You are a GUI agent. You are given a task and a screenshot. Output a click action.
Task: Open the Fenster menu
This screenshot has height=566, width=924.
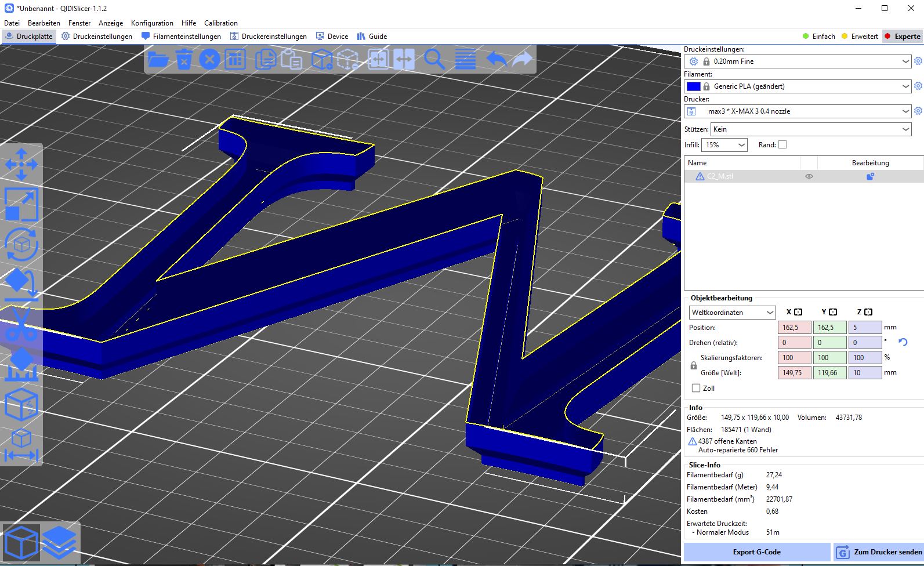click(79, 23)
